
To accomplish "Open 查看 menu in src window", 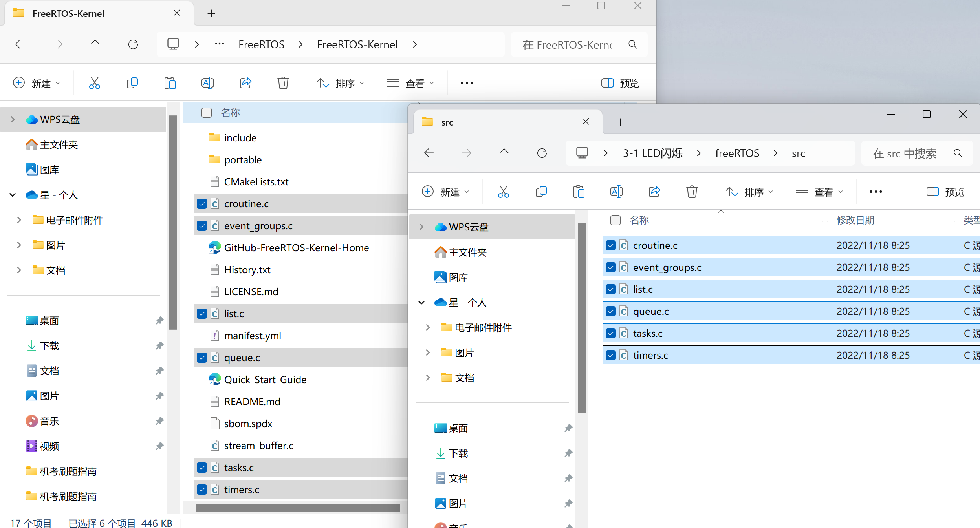I will (819, 192).
